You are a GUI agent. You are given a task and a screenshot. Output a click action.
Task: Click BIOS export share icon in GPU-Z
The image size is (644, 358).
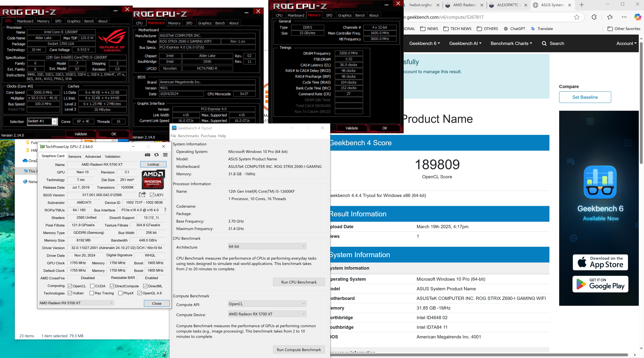(x=142, y=195)
